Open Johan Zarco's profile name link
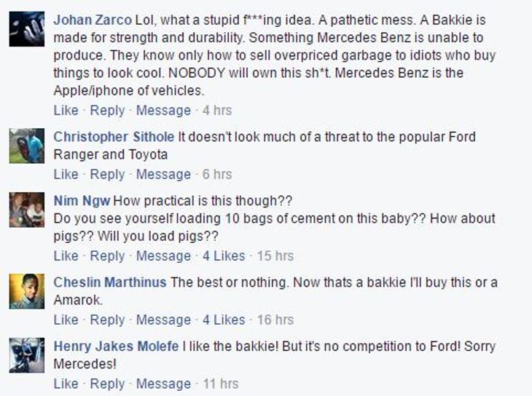This screenshot has height=396, width=532. [93, 20]
